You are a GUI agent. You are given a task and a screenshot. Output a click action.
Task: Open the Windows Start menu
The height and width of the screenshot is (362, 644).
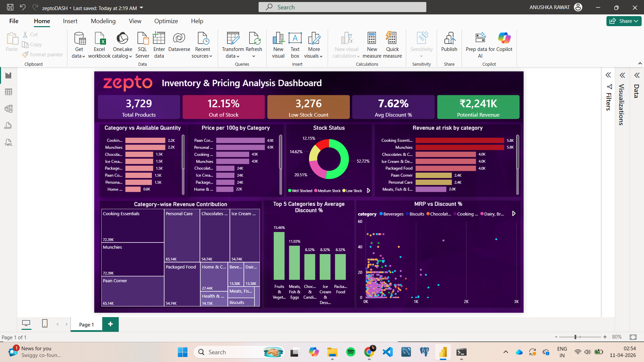(182, 352)
